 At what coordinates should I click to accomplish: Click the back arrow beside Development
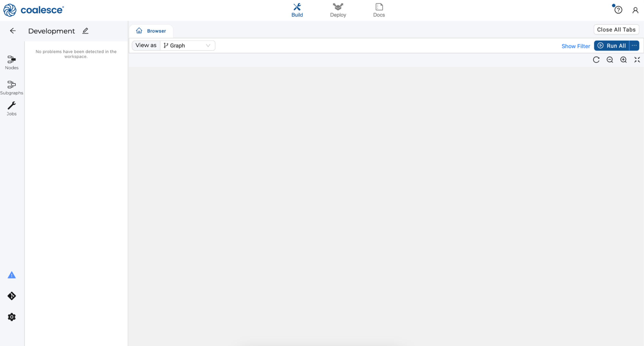click(13, 31)
